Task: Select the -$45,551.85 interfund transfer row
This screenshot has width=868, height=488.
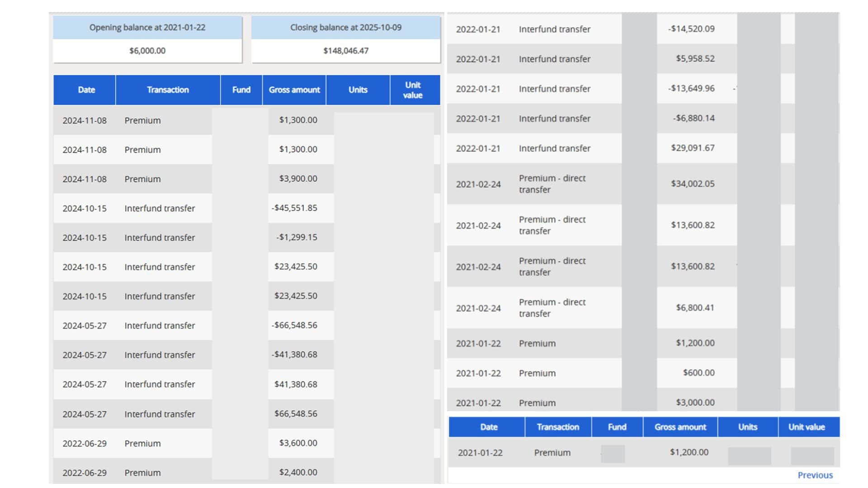Action: coord(160,208)
